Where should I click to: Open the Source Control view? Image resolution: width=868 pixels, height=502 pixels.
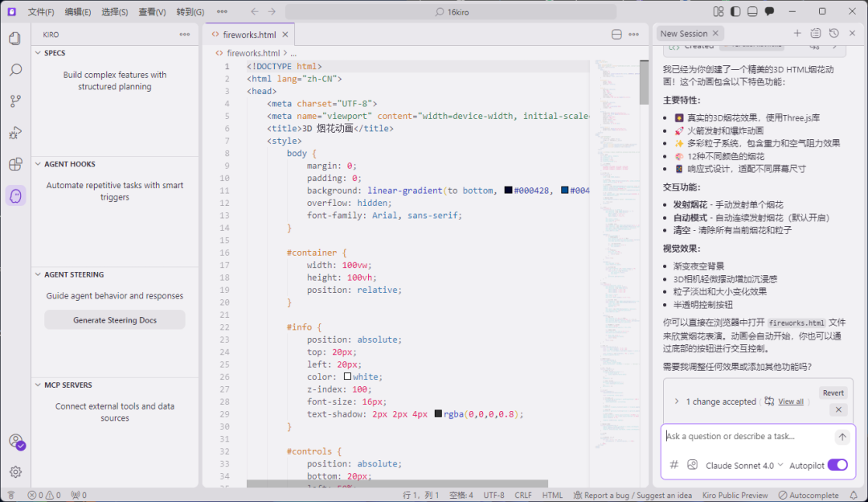pyautogui.click(x=15, y=101)
